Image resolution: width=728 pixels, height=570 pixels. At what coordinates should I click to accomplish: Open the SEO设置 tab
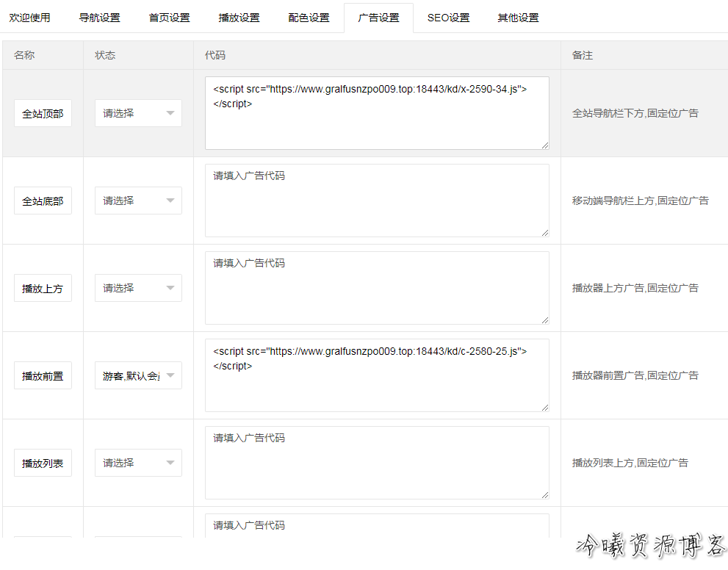click(x=449, y=18)
